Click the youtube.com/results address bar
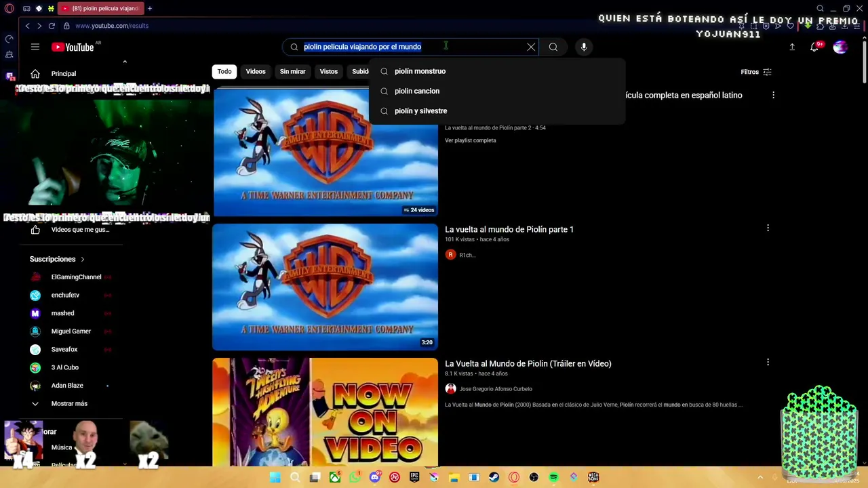The height and width of the screenshot is (488, 868). (x=112, y=26)
